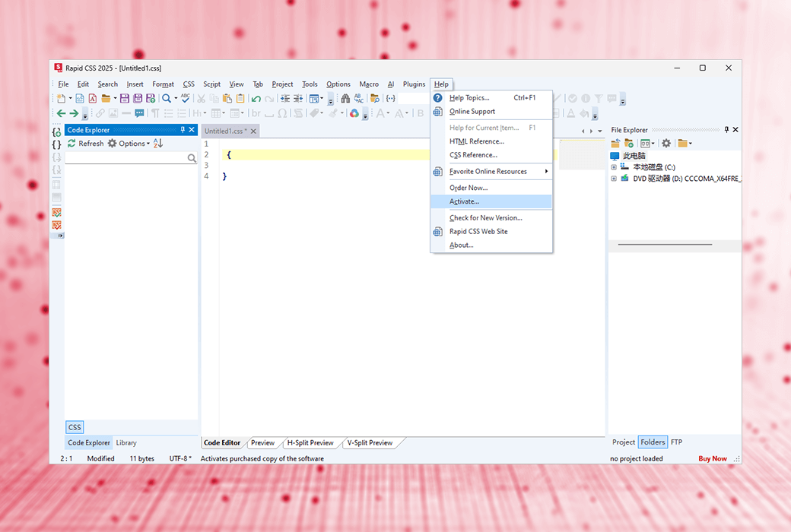Expand the DVD drive (D:) tree node

pos(614,179)
